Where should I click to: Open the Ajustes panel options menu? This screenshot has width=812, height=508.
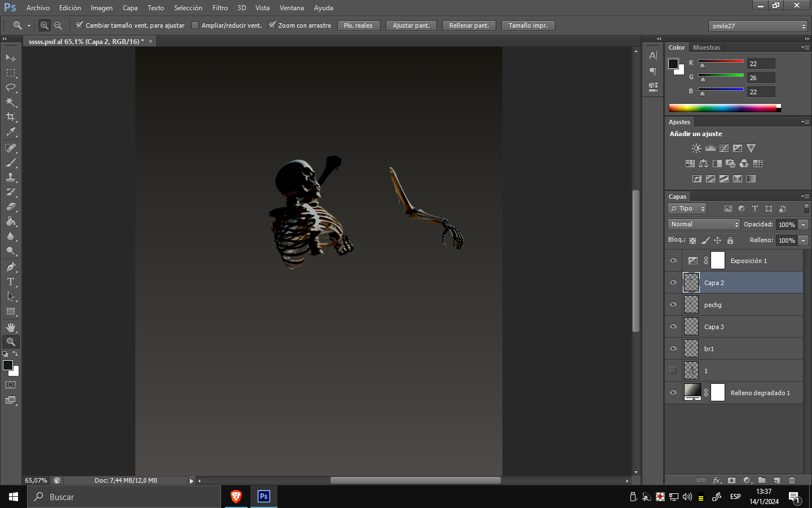point(805,122)
